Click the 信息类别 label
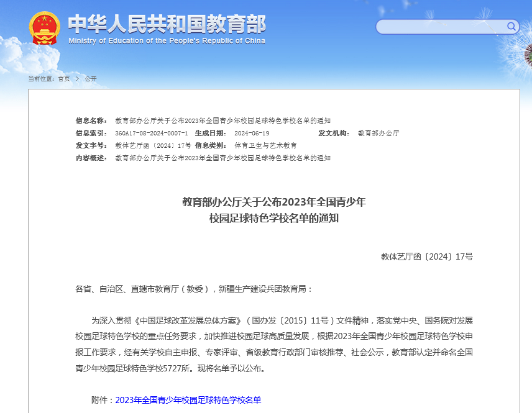This screenshot has height=413, width=532. (x=211, y=145)
